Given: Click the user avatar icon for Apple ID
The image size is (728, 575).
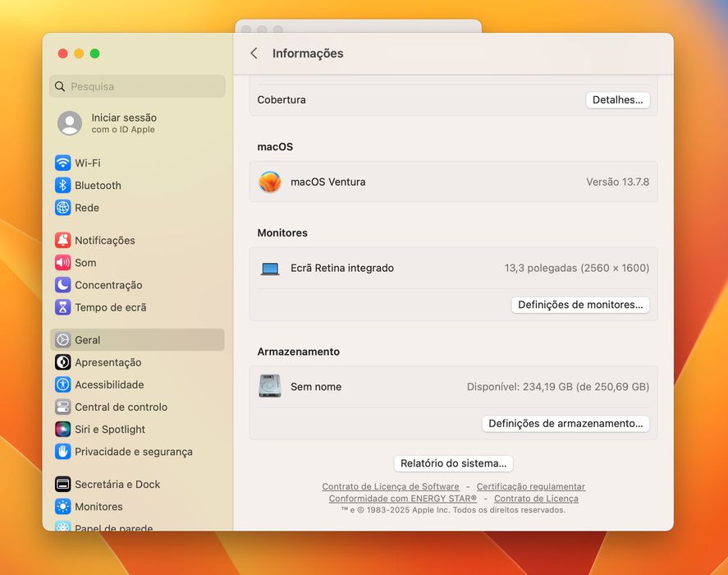Looking at the screenshot, I should coord(70,123).
